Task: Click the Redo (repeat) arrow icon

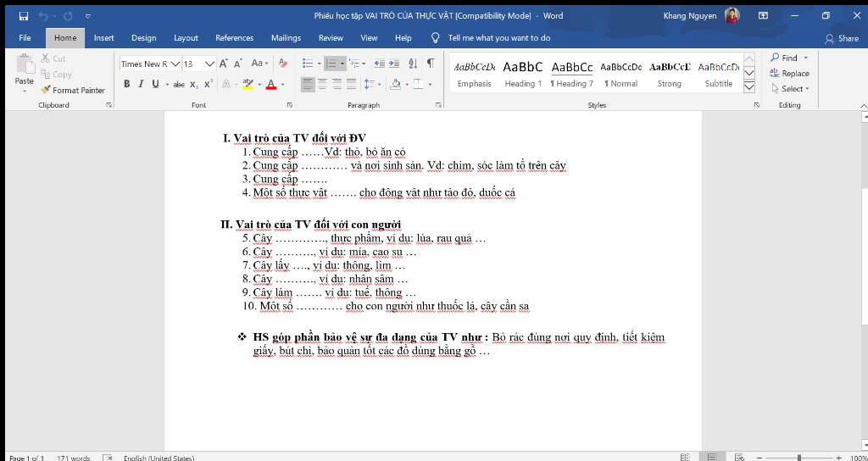Action: click(x=68, y=16)
